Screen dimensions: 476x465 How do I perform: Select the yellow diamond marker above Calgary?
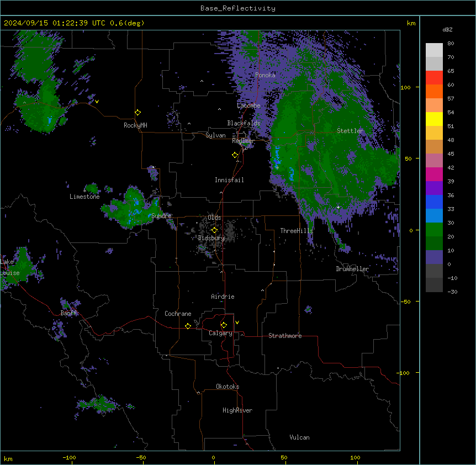224,325
